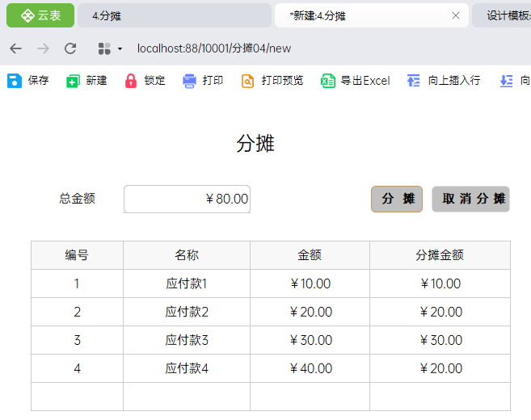Select the 应付款3 name cell
Screen dimensions: 531x420
tap(187, 340)
